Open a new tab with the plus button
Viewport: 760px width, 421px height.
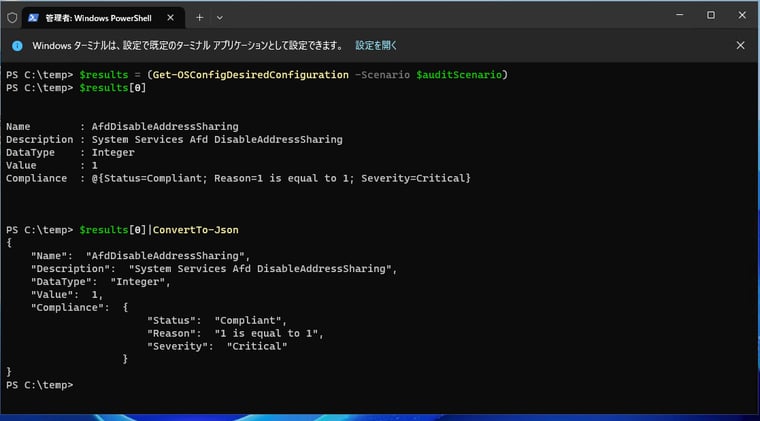pyautogui.click(x=199, y=18)
